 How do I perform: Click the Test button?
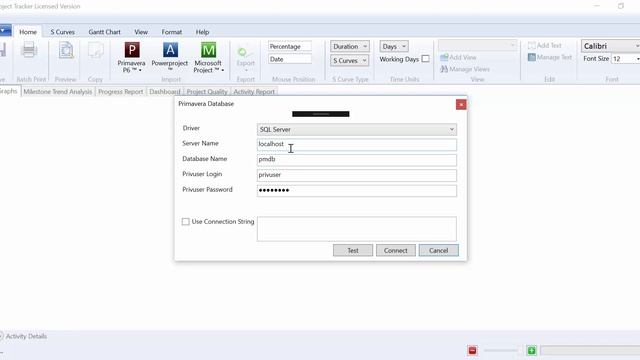point(353,250)
